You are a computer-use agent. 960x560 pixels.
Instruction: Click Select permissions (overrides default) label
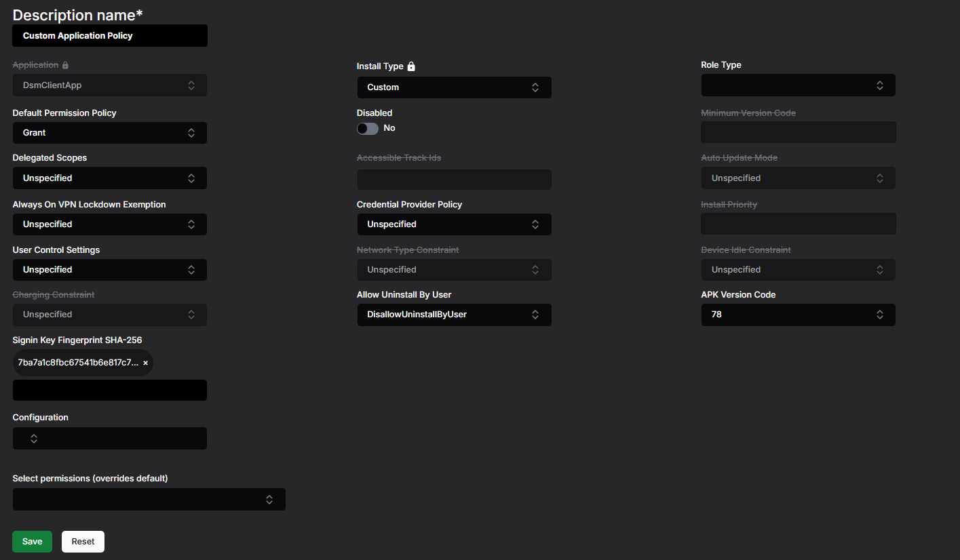[x=90, y=478]
